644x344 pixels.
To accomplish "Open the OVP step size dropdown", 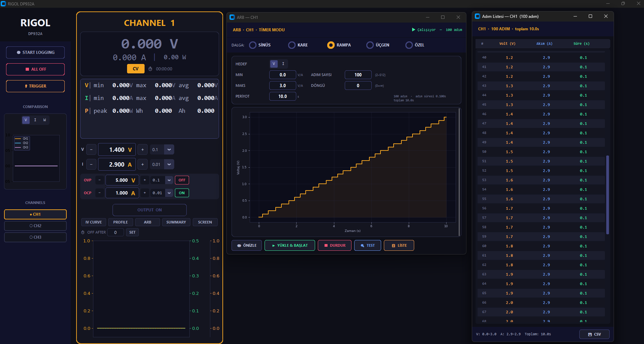I will click(x=169, y=180).
